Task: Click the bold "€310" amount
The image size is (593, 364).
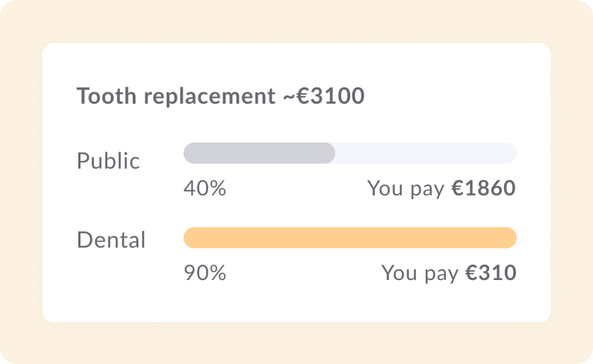Action: pyautogui.click(x=491, y=273)
